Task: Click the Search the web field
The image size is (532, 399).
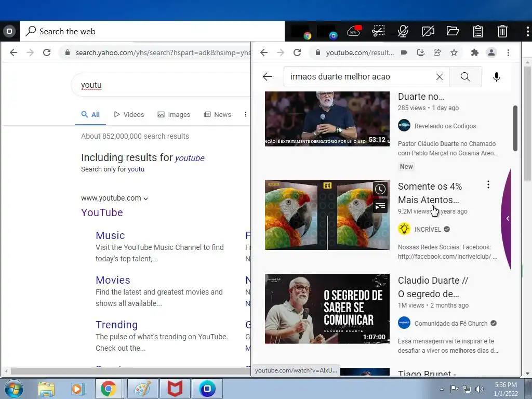Action: pos(152,31)
